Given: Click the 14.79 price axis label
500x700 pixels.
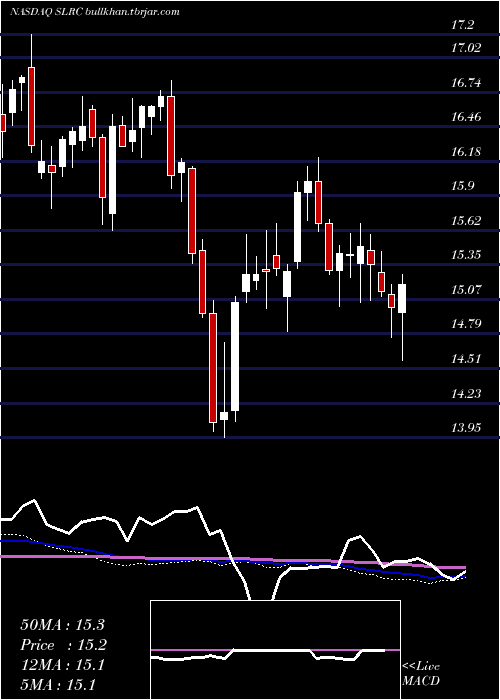Looking at the screenshot, I should click(466, 324).
